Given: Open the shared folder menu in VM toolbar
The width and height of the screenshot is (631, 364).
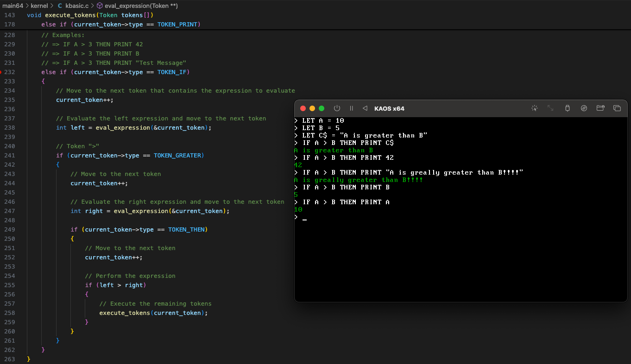Looking at the screenshot, I should (600, 108).
